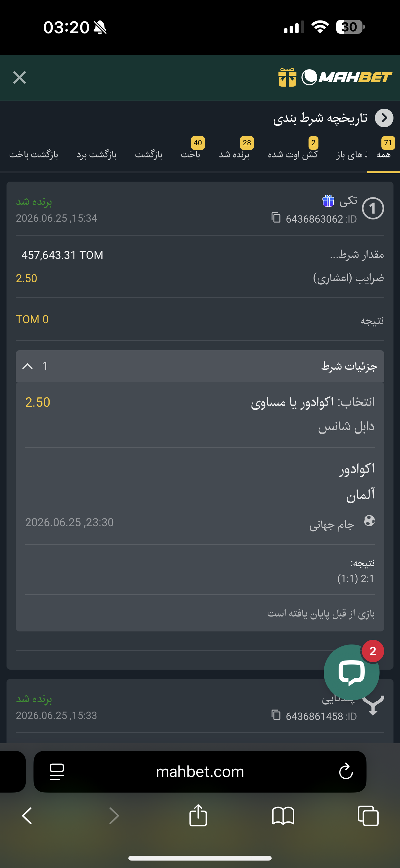Screen dimensions: 400x868
Task: Select the کش اوت شده tab
Action: (x=293, y=154)
